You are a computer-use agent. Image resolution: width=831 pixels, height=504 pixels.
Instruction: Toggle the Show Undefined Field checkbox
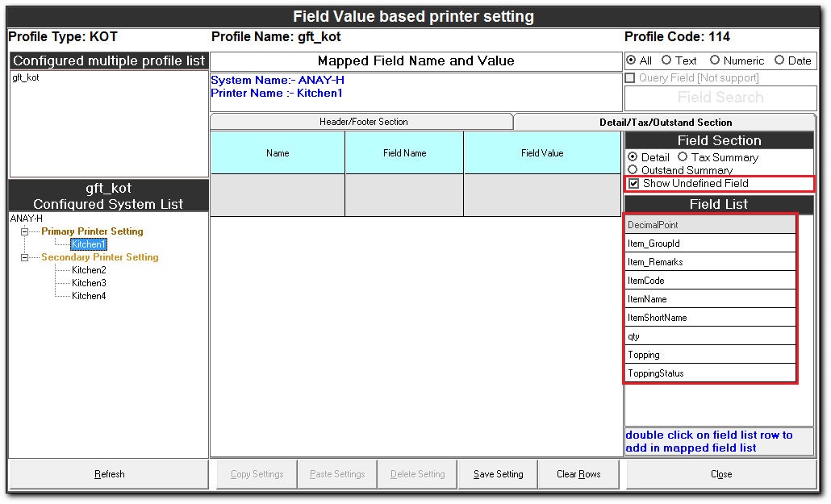point(634,184)
